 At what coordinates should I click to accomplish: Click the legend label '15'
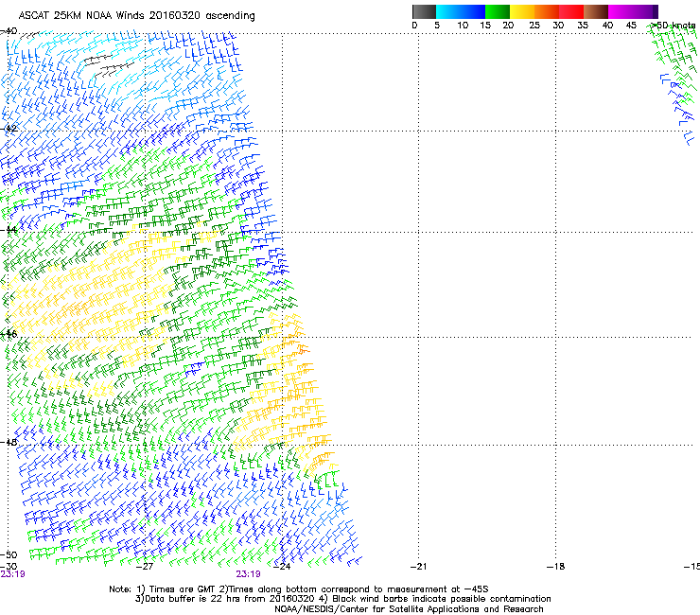click(x=485, y=26)
